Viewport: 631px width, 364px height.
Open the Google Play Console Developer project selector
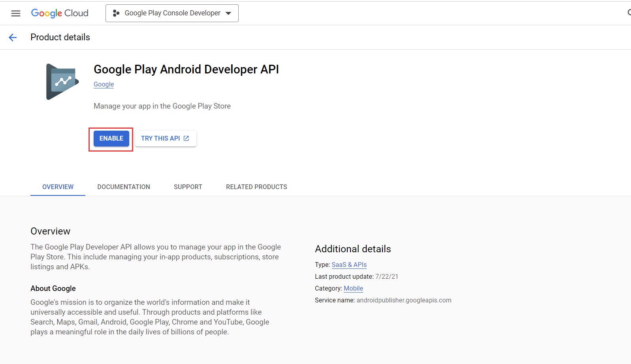pyautogui.click(x=172, y=13)
